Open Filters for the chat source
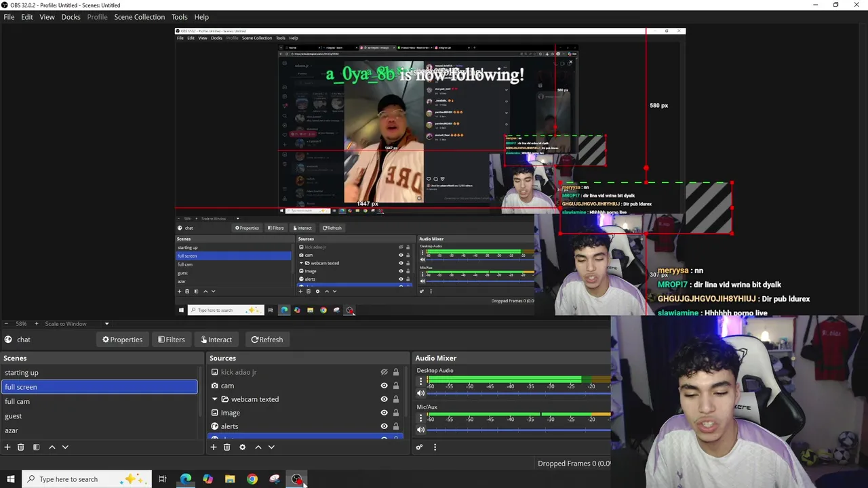This screenshot has width=868, height=488. [171, 340]
